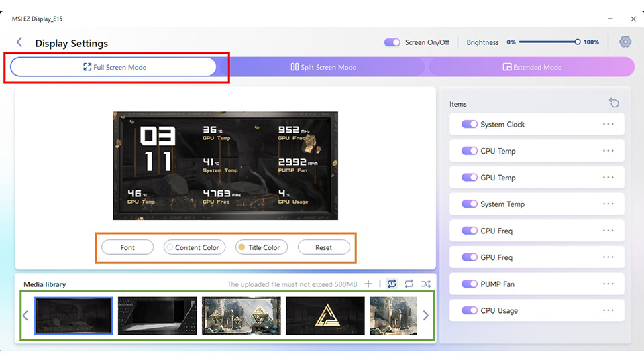
Task: Switch to Extended Mode tab
Action: (532, 67)
